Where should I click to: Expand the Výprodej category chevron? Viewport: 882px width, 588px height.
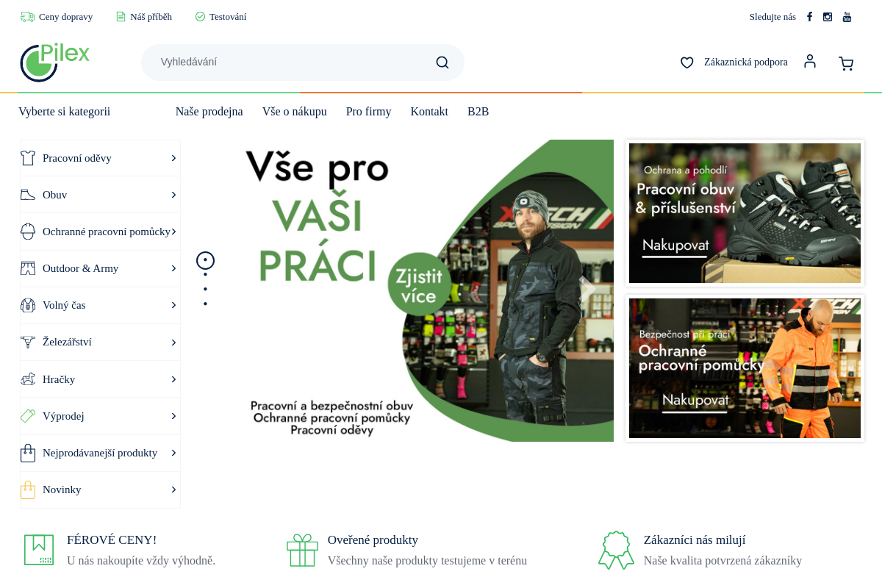pos(173,416)
